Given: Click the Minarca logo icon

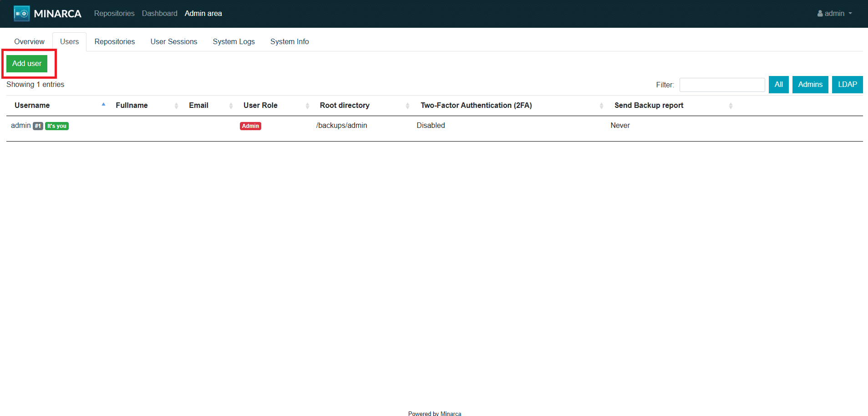Looking at the screenshot, I should point(22,14).
